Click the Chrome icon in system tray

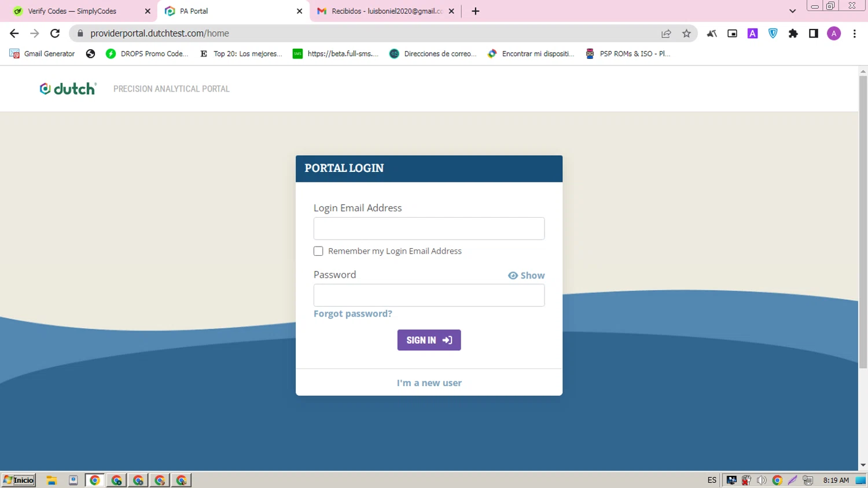(x=777, y=480)
